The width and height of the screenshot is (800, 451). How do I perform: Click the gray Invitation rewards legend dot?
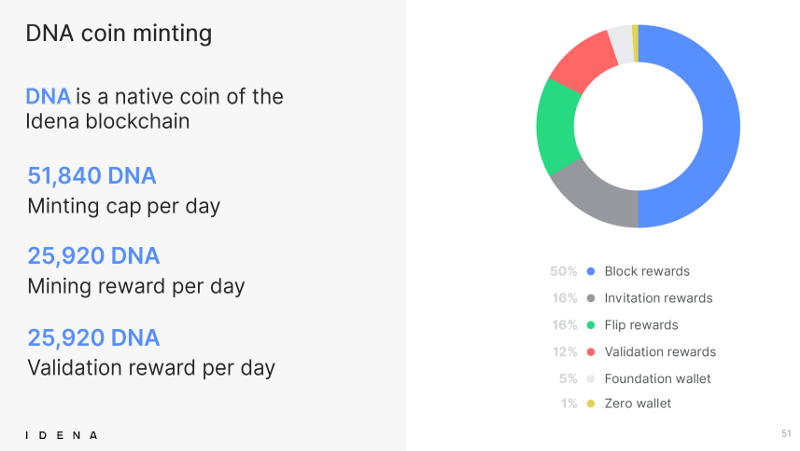click(591, 298)
